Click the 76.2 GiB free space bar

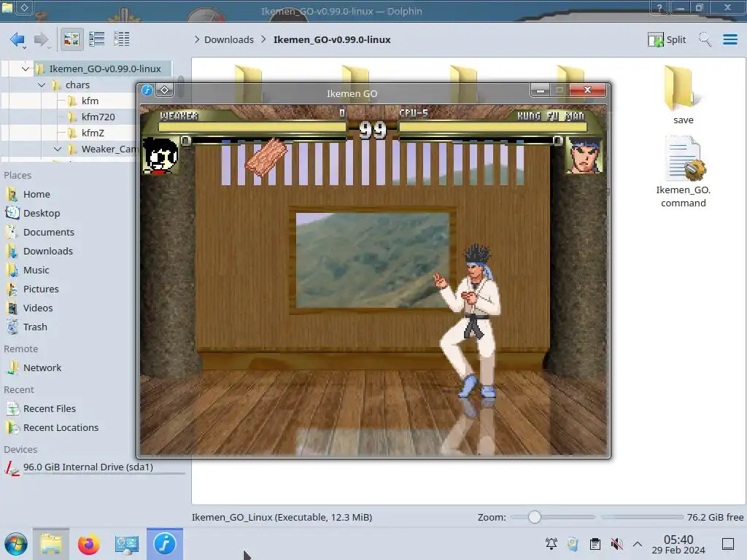point(642,517)
